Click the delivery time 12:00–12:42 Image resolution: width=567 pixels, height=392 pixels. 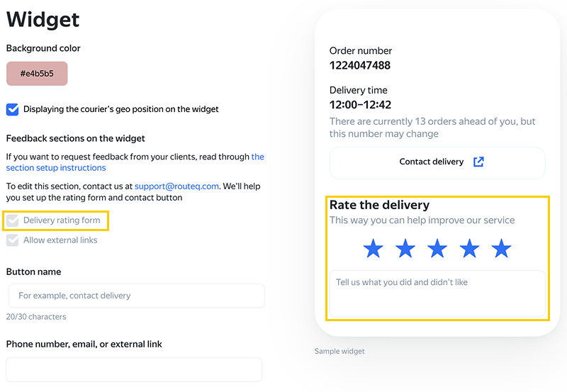(x=360, y=105)
